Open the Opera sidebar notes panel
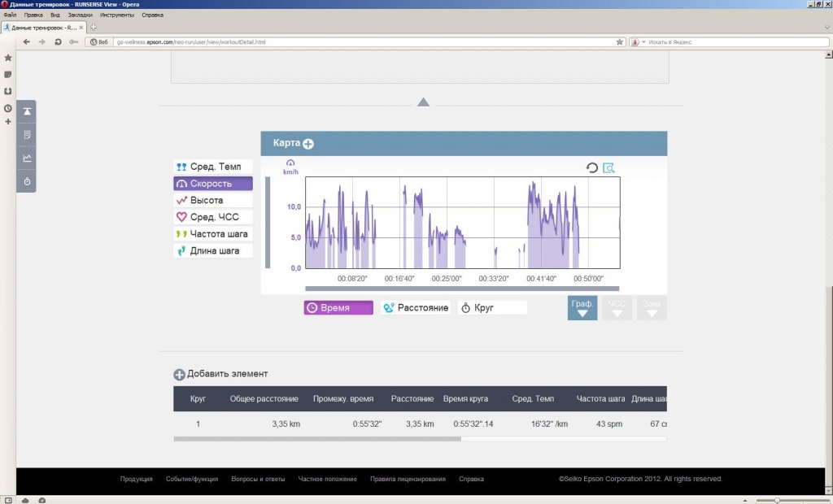 8,75
